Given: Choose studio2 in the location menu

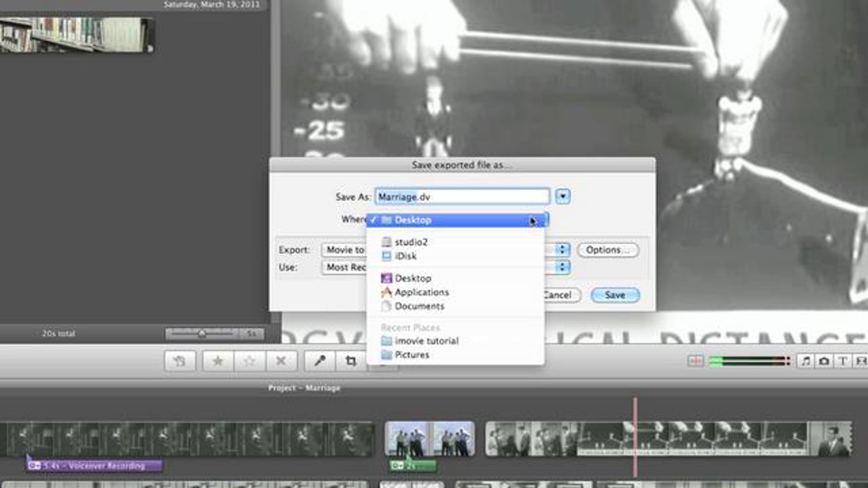Looking at the screenshot, I should pos(411,242).
